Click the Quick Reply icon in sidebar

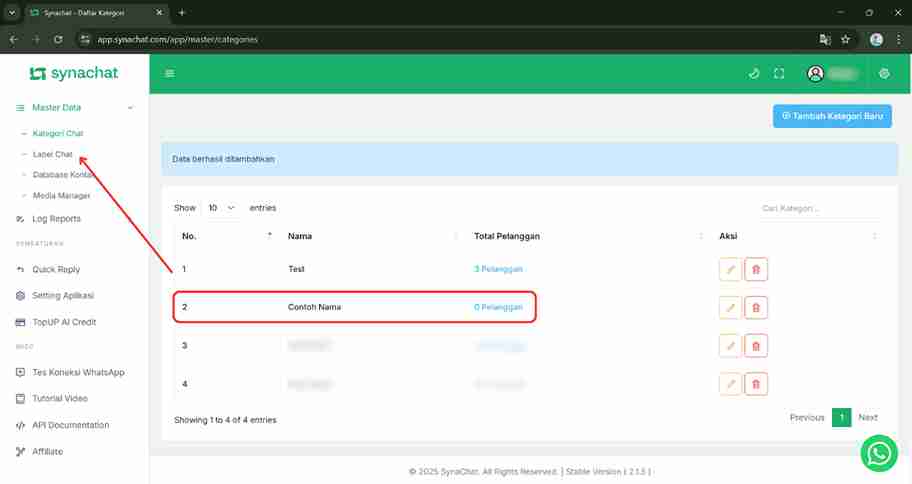[x=20, y=269]
